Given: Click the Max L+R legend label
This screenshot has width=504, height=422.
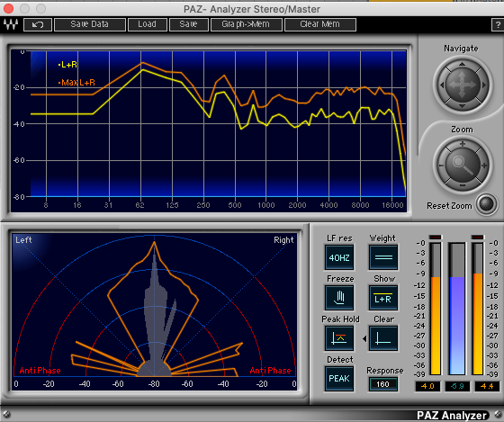Looking at the screenshot, I should coord(76,83).
